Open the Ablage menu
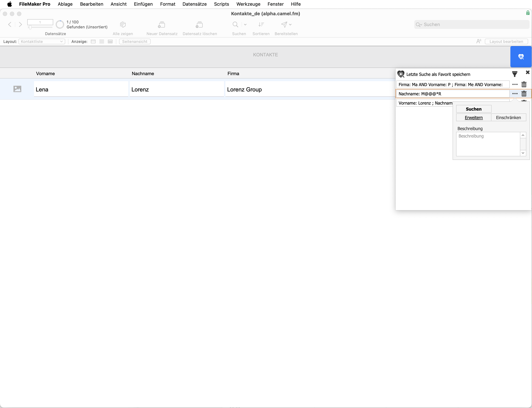The image size is (532, 408). pyautogui.click(x=65, y=4)
